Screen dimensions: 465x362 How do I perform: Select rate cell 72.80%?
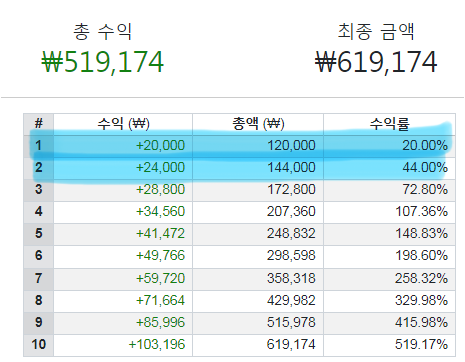coord(389,190)
